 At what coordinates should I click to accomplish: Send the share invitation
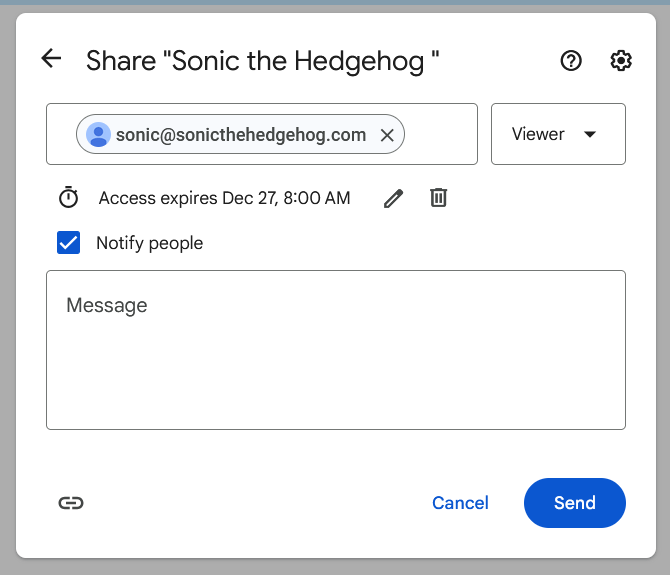coord(575,503)
